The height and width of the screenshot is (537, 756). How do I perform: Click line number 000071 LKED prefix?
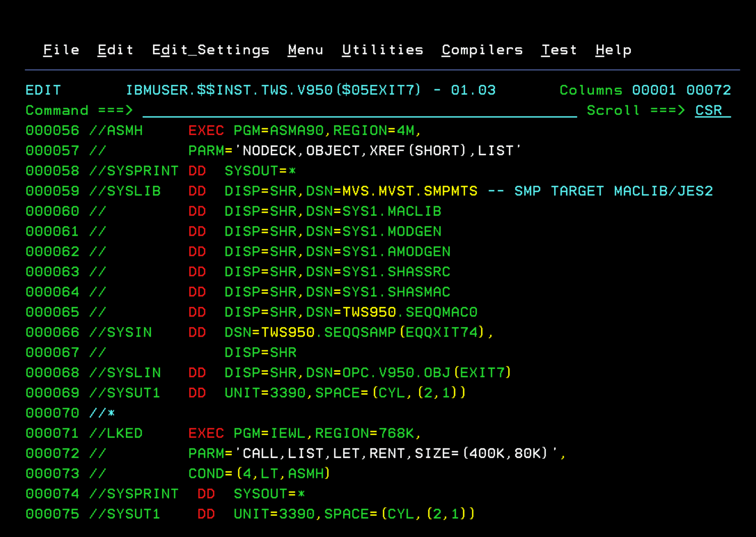tap(53, 434)
